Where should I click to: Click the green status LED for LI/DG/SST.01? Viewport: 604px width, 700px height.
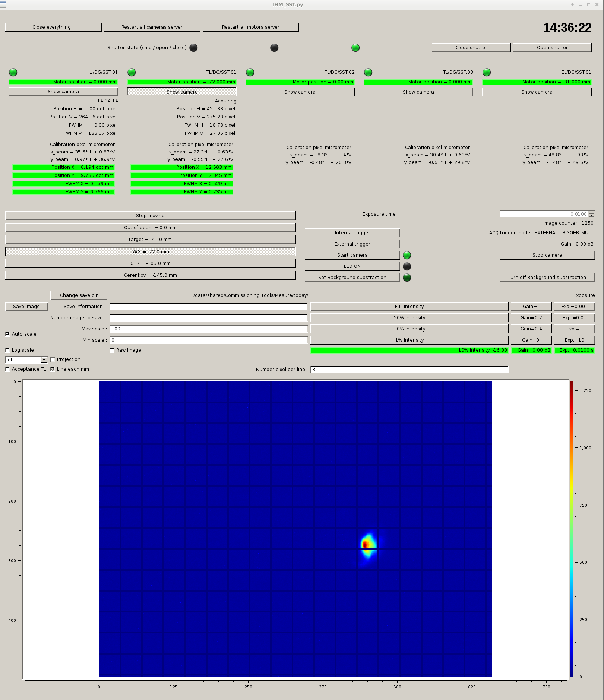(13, 72)
